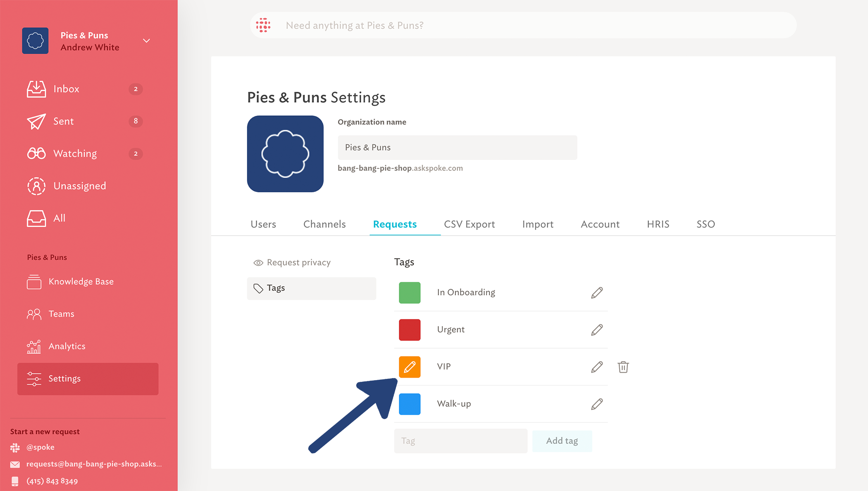Click the Pies & Puns sidebar logo
This screenshot has width=868, height=491.
point(35,41)
